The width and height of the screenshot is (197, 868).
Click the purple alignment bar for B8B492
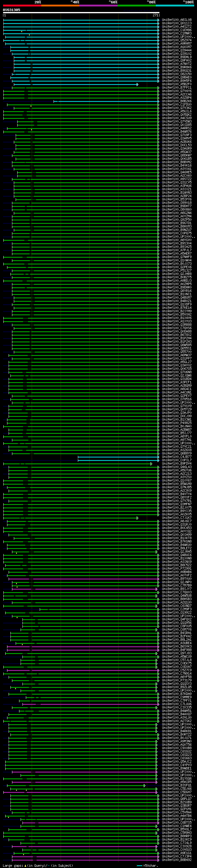click(x=86, y=860)
